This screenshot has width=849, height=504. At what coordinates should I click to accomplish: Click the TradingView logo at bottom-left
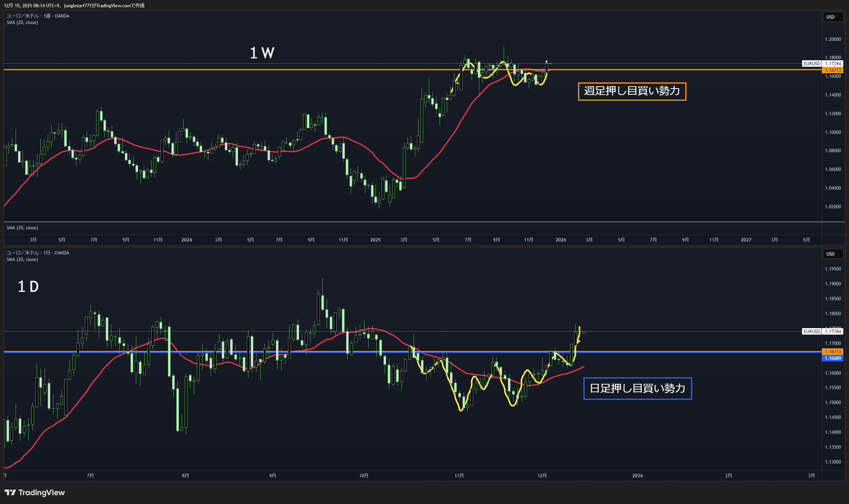[x=35, y=493]
